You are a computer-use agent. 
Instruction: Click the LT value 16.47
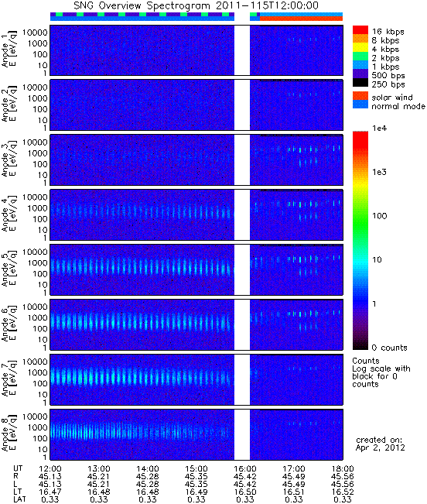point(50,492)
